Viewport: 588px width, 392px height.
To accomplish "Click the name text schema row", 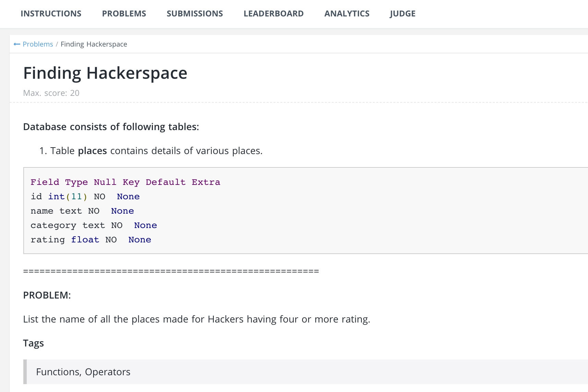I will (x=82, y=211).
